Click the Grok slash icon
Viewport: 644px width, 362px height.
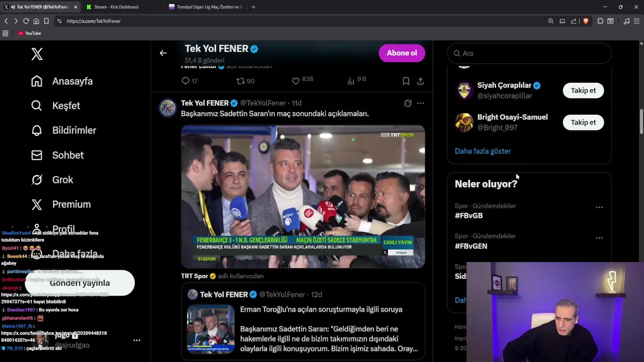coord(37,179)
